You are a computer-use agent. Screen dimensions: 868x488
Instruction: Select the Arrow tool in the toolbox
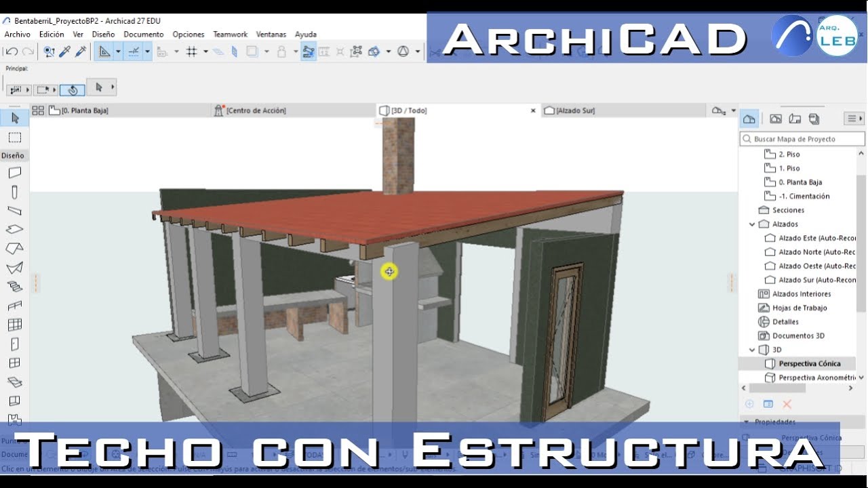pyautogui.click(x=15, y=118)
